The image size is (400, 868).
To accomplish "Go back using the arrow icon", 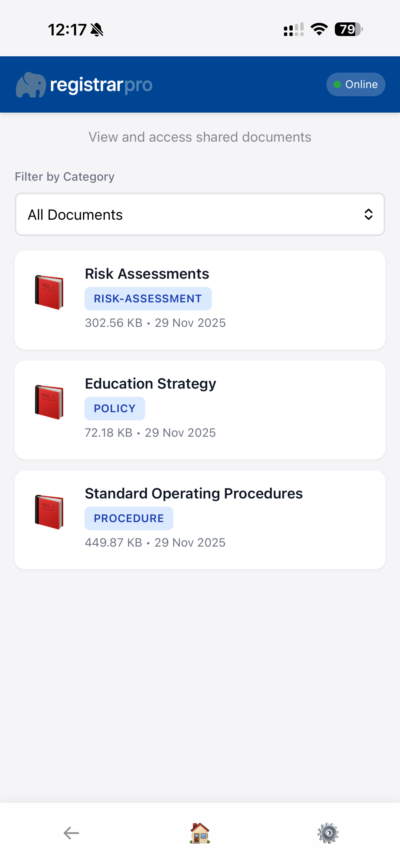I will [71, 833].
